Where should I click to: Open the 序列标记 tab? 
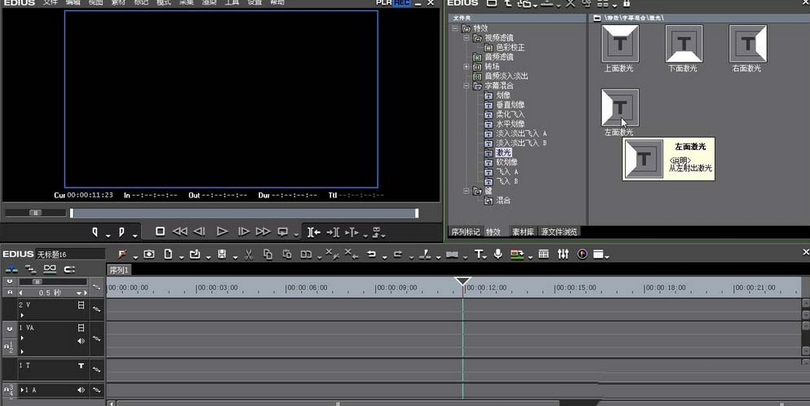click(467, 231)
